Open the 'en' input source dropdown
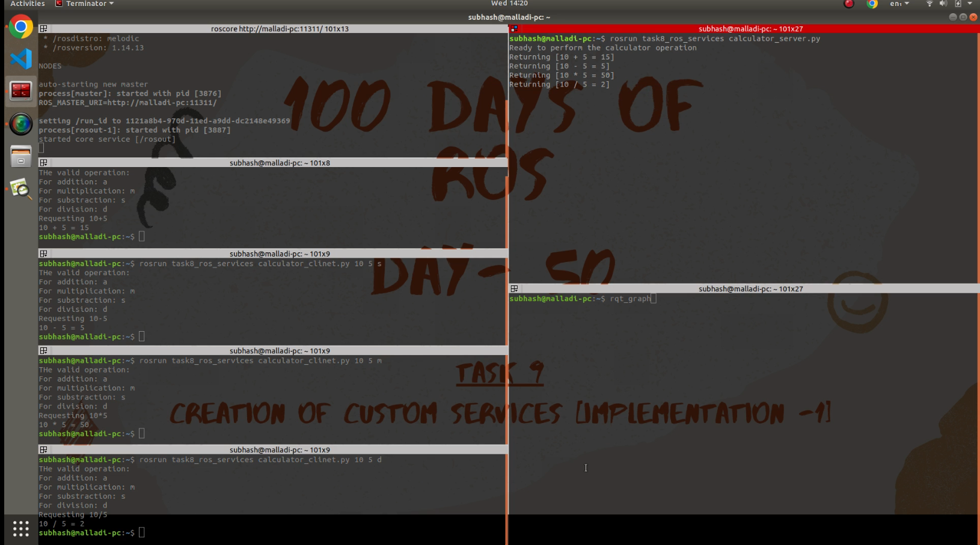 [x=899, y=4]
